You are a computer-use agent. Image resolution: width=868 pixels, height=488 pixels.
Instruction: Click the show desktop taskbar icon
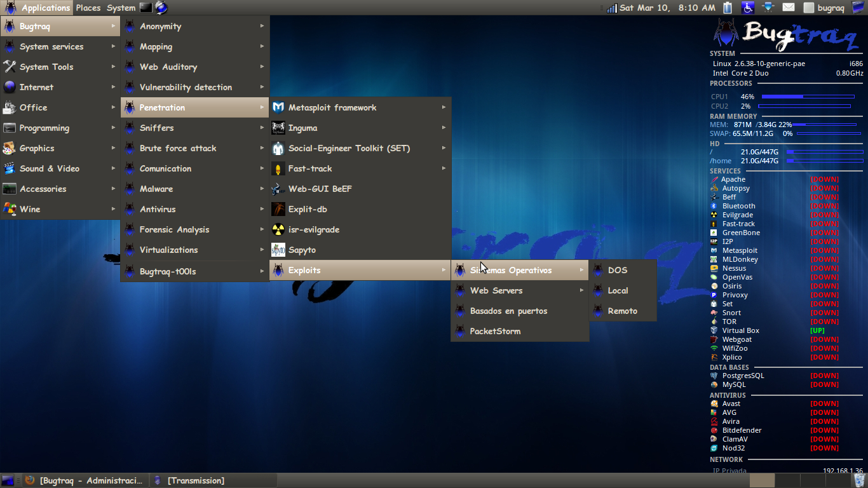pos(8,480)
